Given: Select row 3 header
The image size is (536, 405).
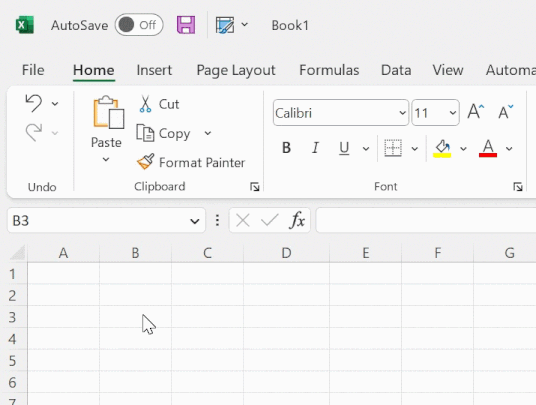Looking at the screenshot, I should (13, 317).
